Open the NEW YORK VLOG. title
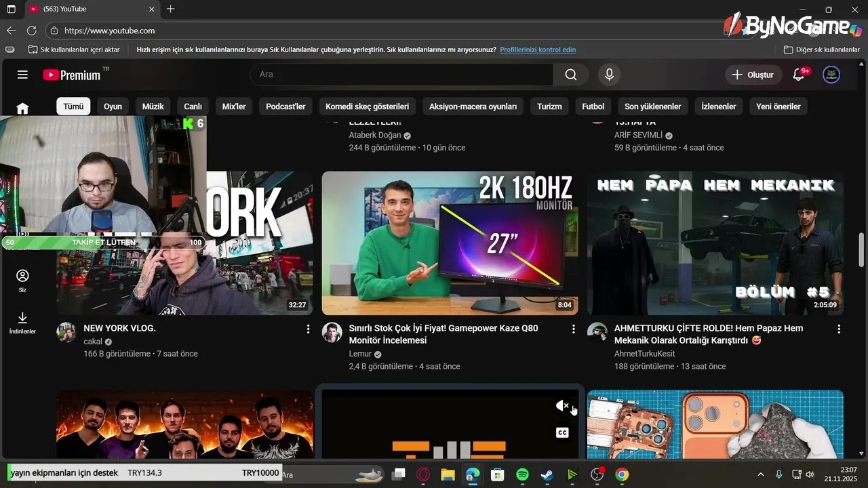868x488 pixels. click(x=119, y=328)
